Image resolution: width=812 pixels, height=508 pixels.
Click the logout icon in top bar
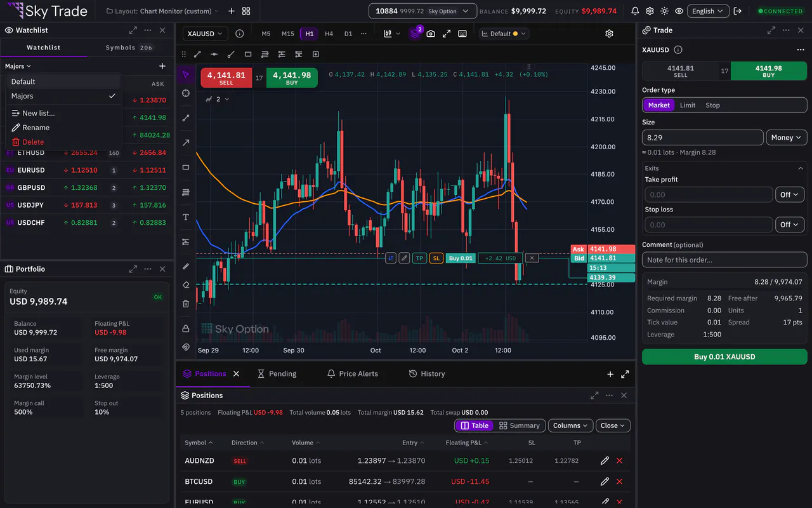[x=737, y=11]
